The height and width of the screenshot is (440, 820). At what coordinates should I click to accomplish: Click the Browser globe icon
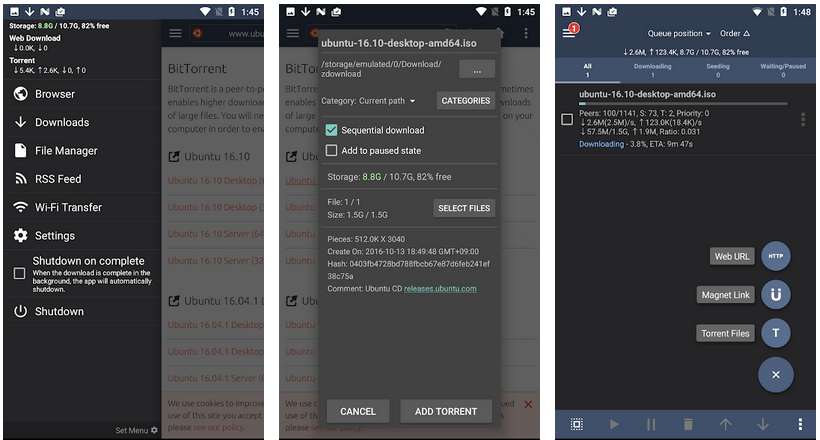20,94
